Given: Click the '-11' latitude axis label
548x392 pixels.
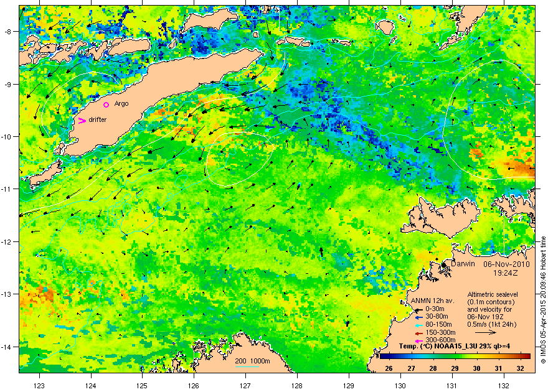Looking at the screenshot, I should (7, 189).
